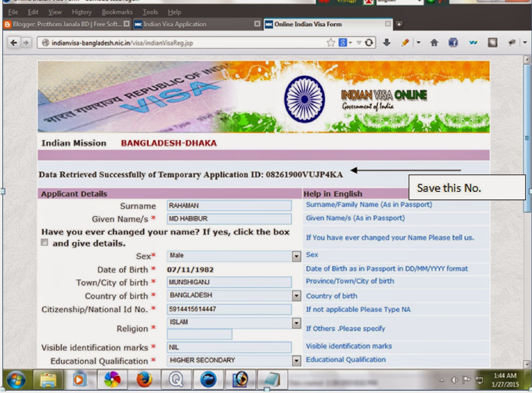Reload the page with the refresh icon
Screen dimensions: 532x393
pos(369,43)
